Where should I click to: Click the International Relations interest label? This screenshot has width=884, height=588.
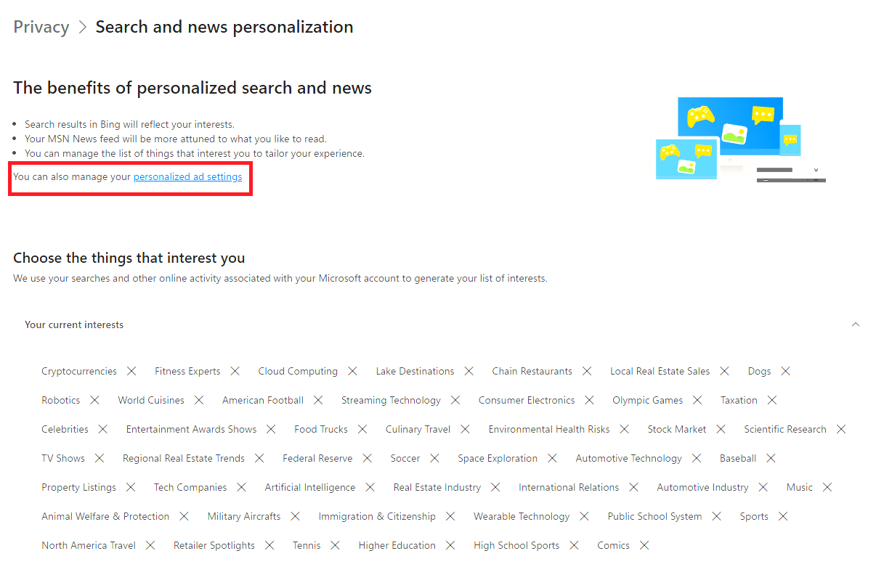tap(569, 487)
